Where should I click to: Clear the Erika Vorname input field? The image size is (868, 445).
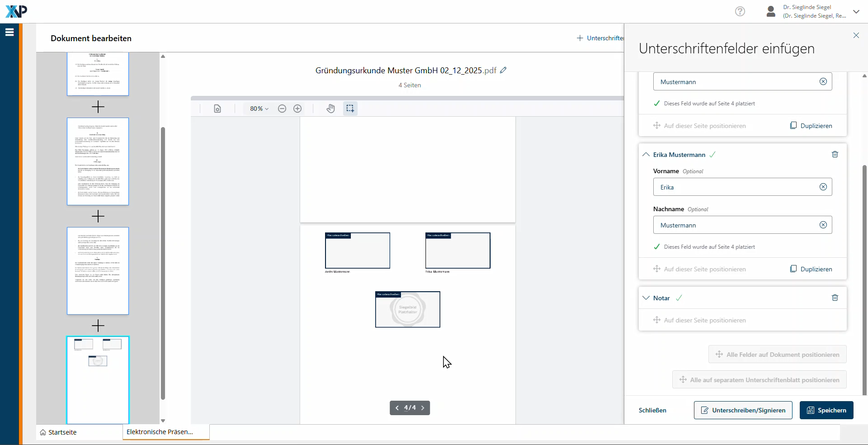coord(823,187)
